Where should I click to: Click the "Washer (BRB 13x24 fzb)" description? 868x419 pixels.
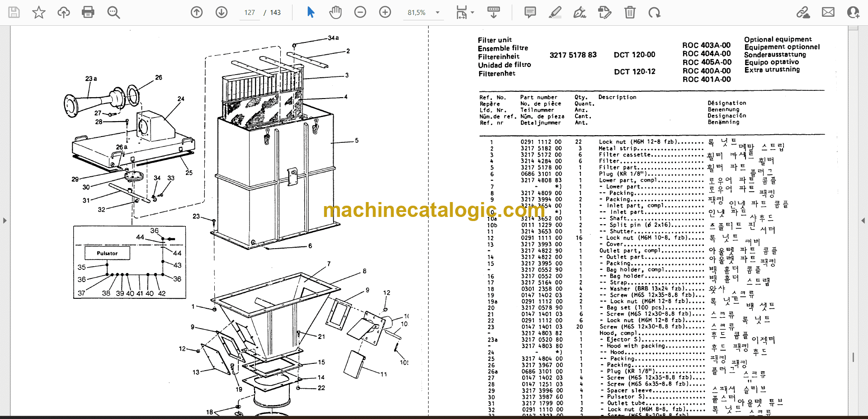[647, 288]
